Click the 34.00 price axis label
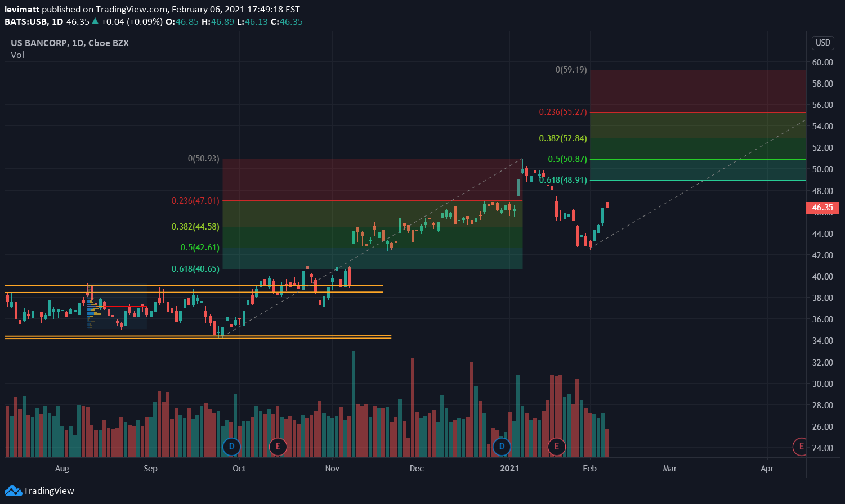 822,340
